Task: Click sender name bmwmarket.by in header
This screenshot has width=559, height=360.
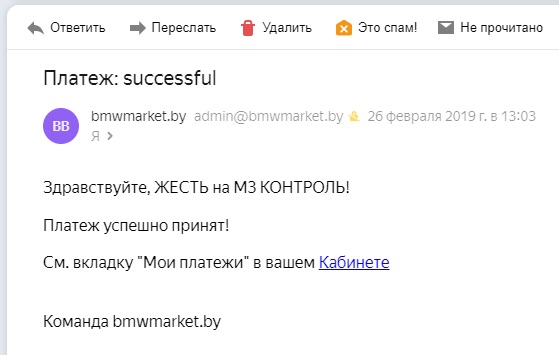Action: tap(139, 116)
